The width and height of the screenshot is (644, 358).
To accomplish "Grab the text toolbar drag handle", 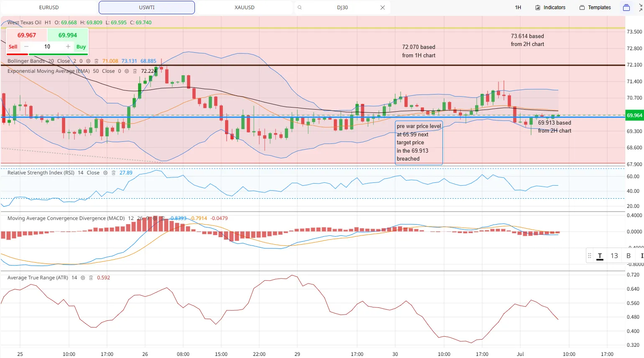I will click(x=590, y=256).
